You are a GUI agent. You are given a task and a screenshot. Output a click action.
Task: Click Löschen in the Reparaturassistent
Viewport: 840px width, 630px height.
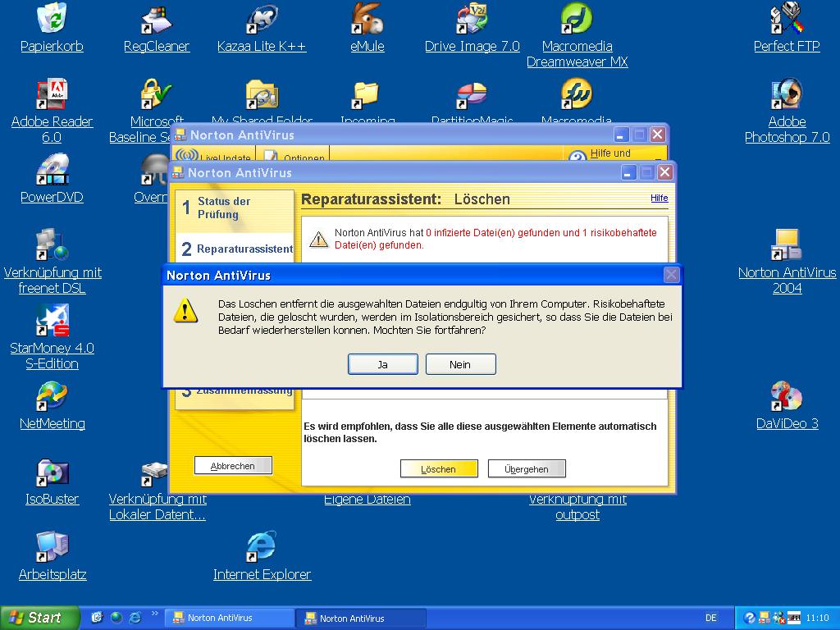point(439,468)
